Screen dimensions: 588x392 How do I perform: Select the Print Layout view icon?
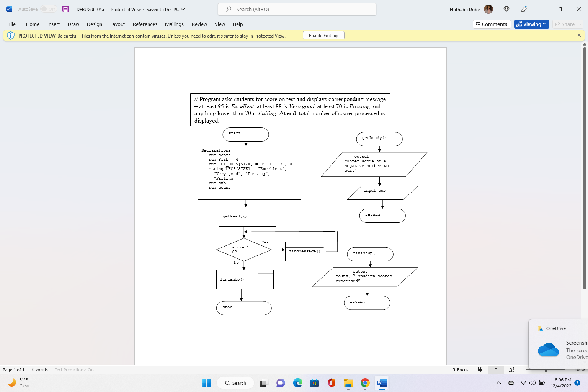pos(496,369)
